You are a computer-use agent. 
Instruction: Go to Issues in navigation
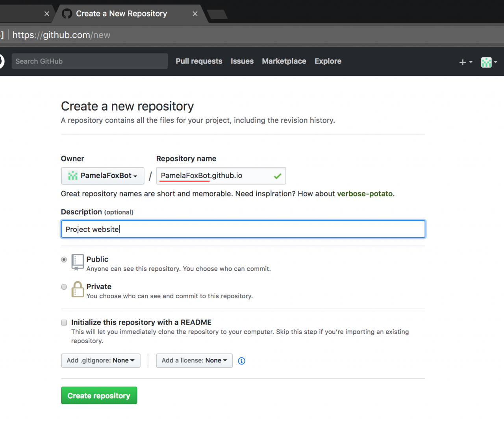coord(242,61)
